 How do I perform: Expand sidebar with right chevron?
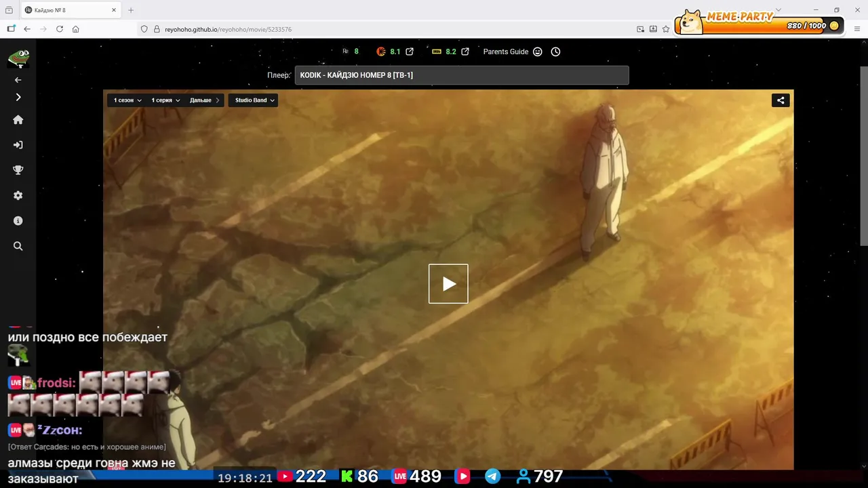18,97
